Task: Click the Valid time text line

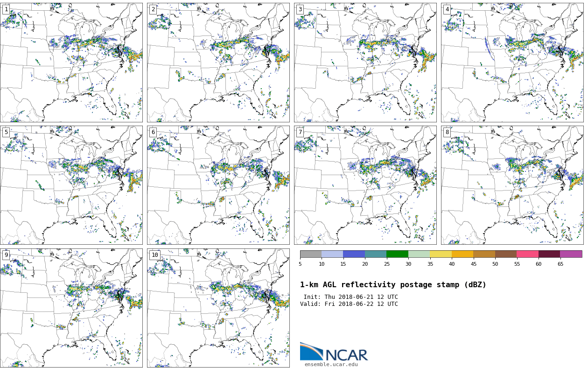Action: 349,304
